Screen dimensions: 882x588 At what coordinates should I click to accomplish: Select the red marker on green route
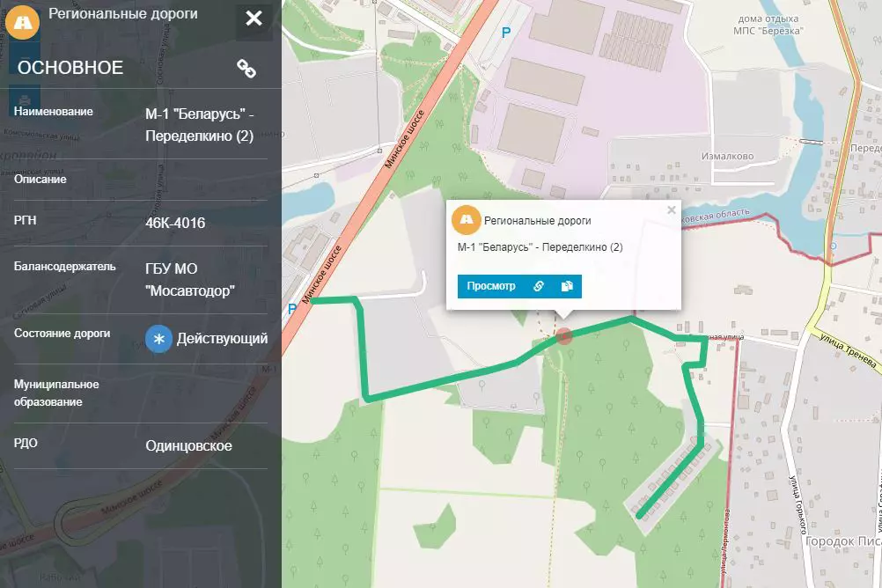(x=564, y=336)
